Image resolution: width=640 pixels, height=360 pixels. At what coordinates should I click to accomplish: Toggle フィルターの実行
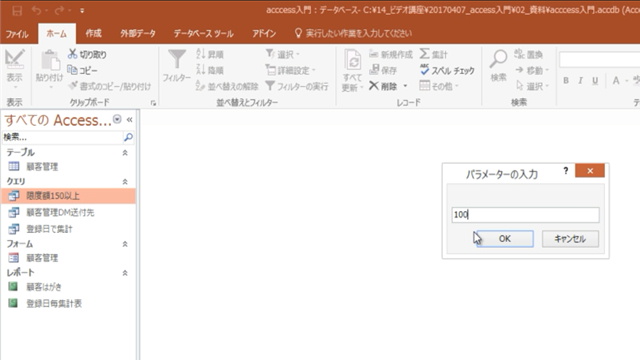(x=297, y=86)
